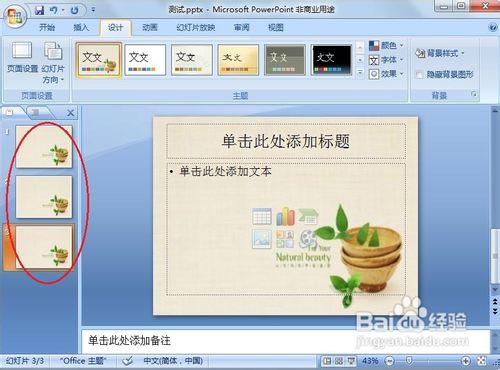
Task: Go to the 视图 ribbon tab
Action: [276, 27]
